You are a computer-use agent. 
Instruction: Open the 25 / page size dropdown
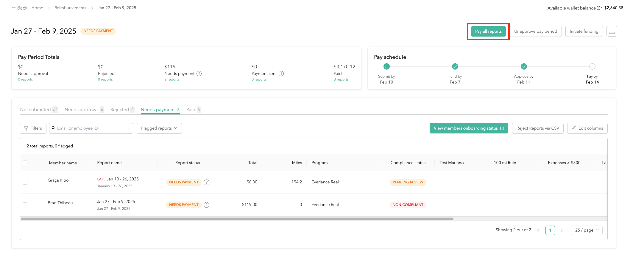point(587,230)
